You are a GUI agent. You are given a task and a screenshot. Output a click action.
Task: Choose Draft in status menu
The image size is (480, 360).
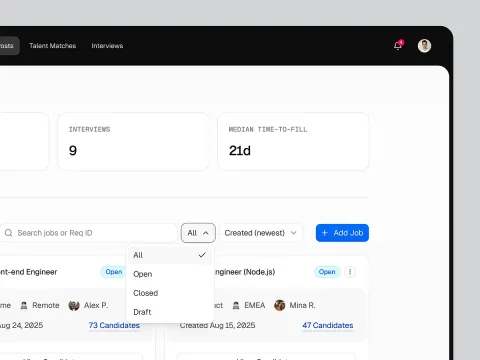pyautogui.click(x=170, y=312)
